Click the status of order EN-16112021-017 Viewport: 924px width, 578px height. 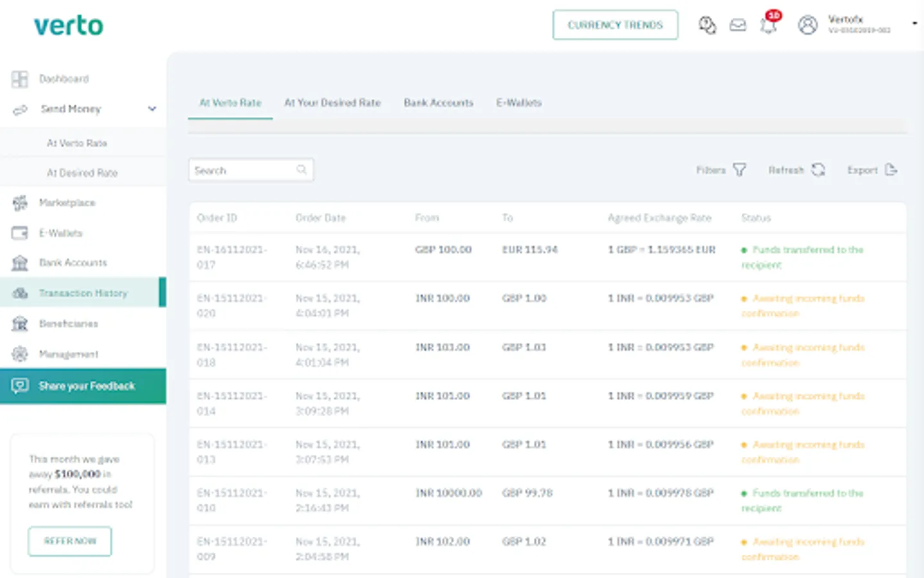[x=803, y=257]
